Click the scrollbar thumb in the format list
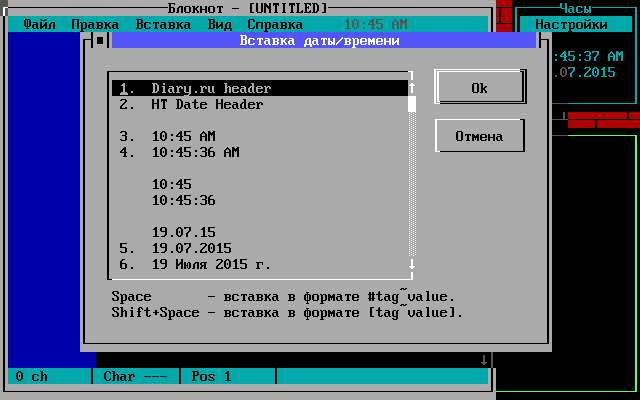Viewport: 640px width, 400px height. click(412, 104)
